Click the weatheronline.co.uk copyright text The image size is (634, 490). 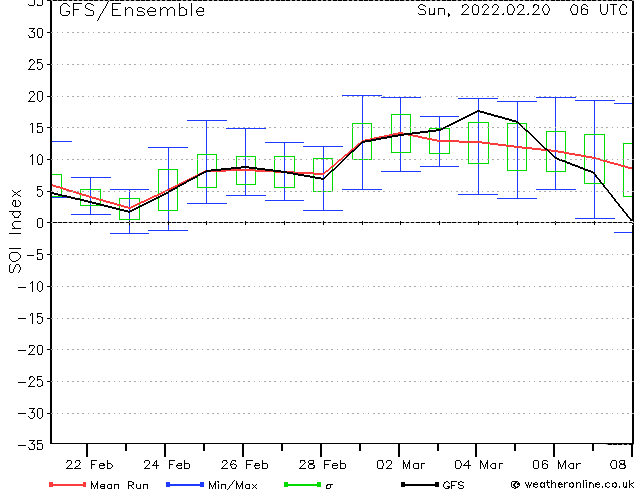[x=572, y=484]
